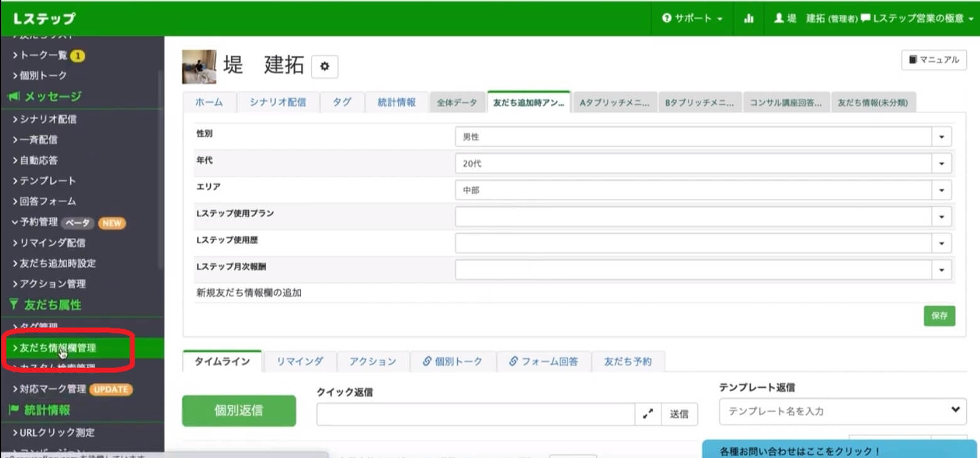Switch to the アクション tab
The width and height of the screenshot is (980, 458).
pyautogui.click(x=373, y=361)
